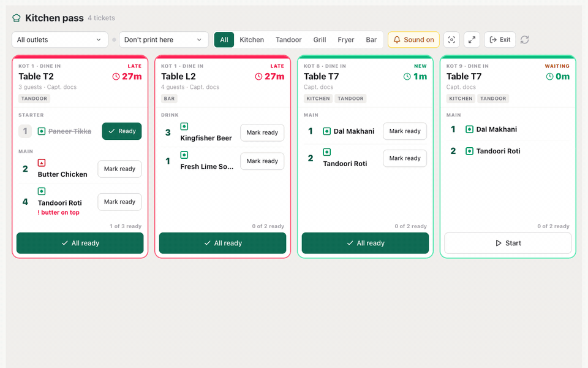Click the focus mode icon button
The height and width of the screenshot is (368, 588).
(451, 40)
